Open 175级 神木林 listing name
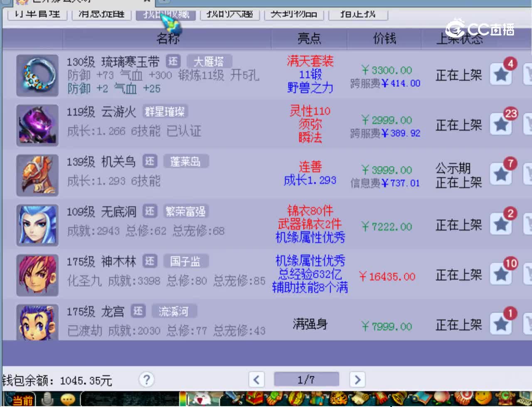Screen dimensions: 532x407 [x=101, y=261]
